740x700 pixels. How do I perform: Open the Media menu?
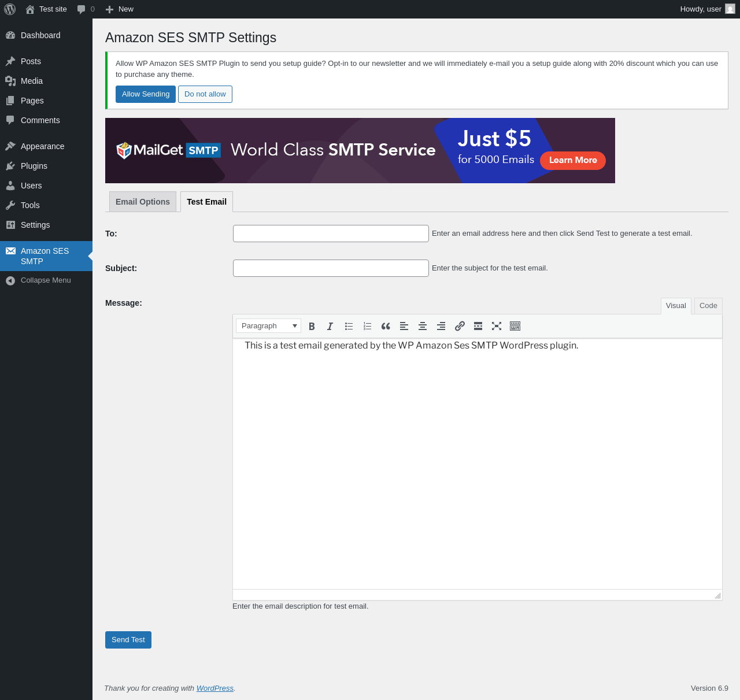pos(46,81)
